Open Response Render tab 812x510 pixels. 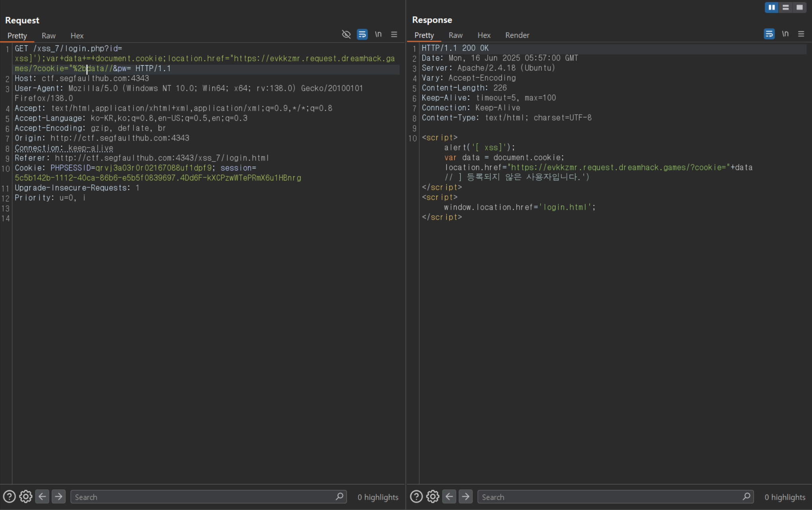tap(517, 35)
